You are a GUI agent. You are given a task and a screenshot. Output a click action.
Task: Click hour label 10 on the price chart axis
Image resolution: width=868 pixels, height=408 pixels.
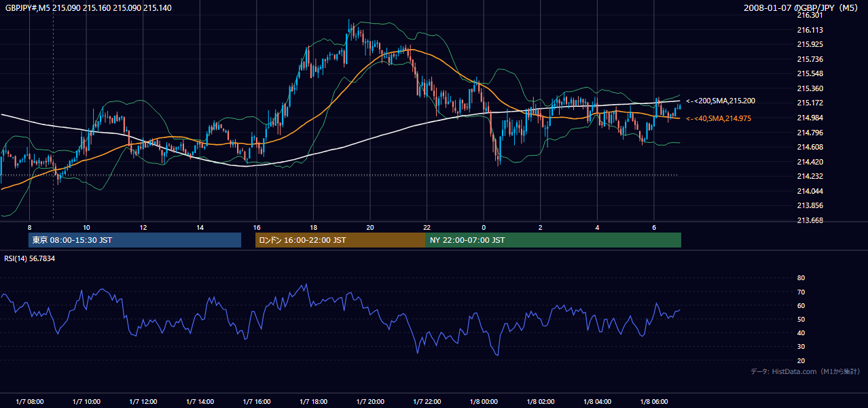pyautogui.click(x=86, y=227)
